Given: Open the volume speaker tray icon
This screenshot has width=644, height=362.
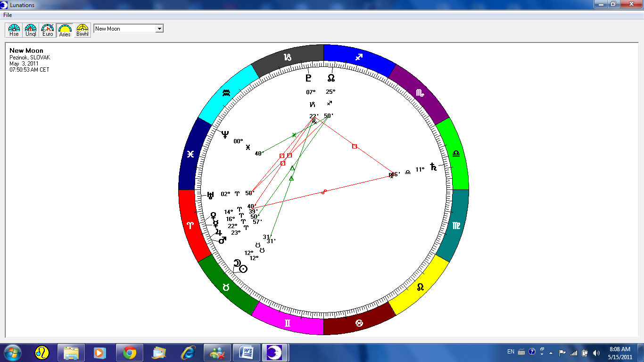Looking at the screenshot, I should pos(596,353).
